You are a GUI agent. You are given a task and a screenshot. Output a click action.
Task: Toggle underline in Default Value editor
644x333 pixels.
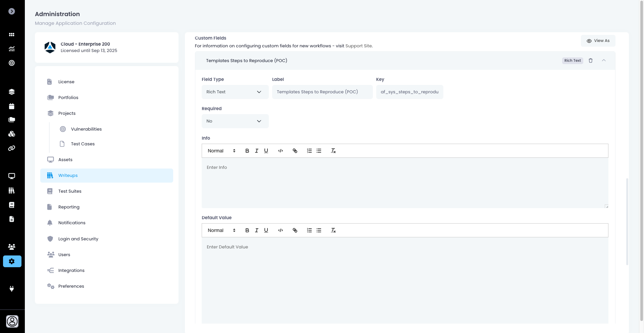pos(266,231)
